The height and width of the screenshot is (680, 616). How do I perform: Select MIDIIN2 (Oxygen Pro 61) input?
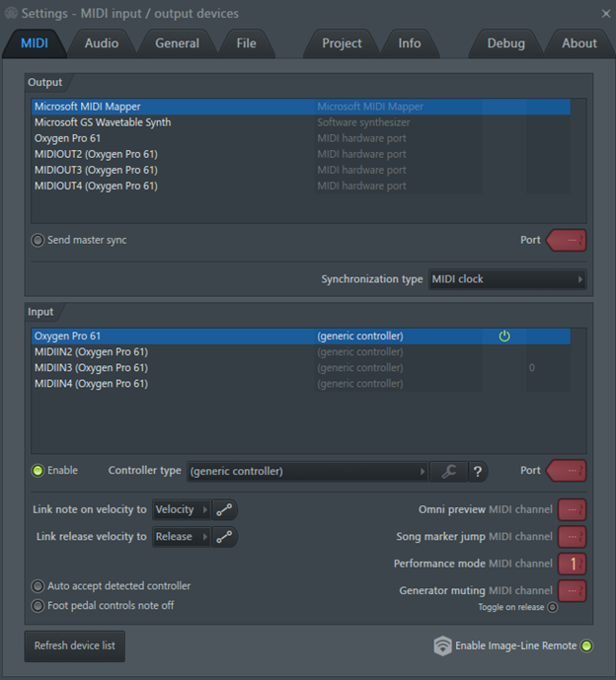[x=301, y=352]
